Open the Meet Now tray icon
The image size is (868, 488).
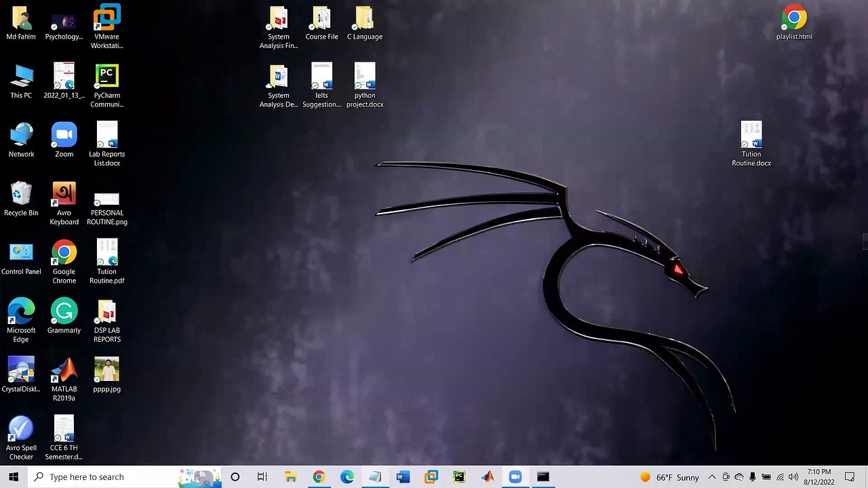(x=726, y=477)
